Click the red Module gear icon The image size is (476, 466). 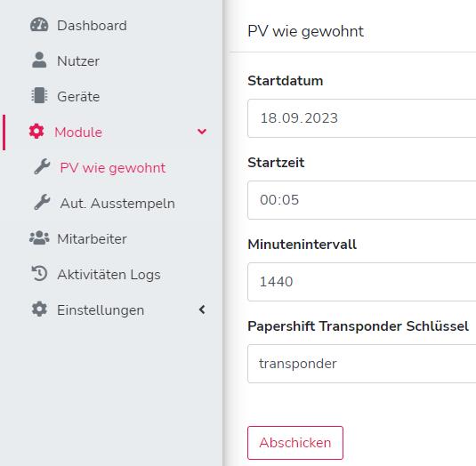pyautogui.click(x=36, y=132)
